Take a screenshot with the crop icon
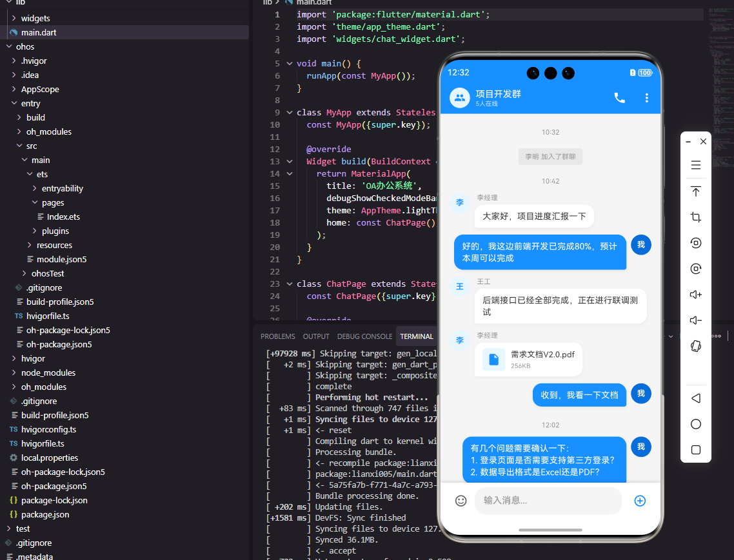 coord(695,217)
